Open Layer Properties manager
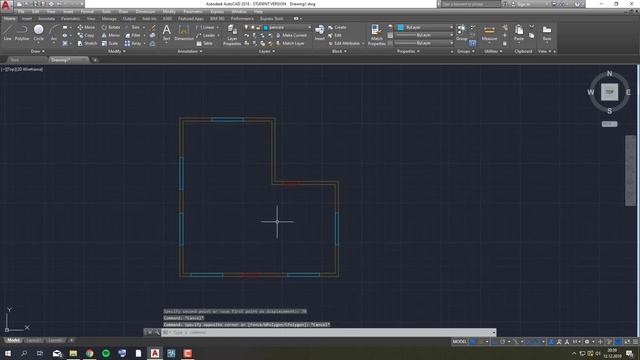 point(232,34)
